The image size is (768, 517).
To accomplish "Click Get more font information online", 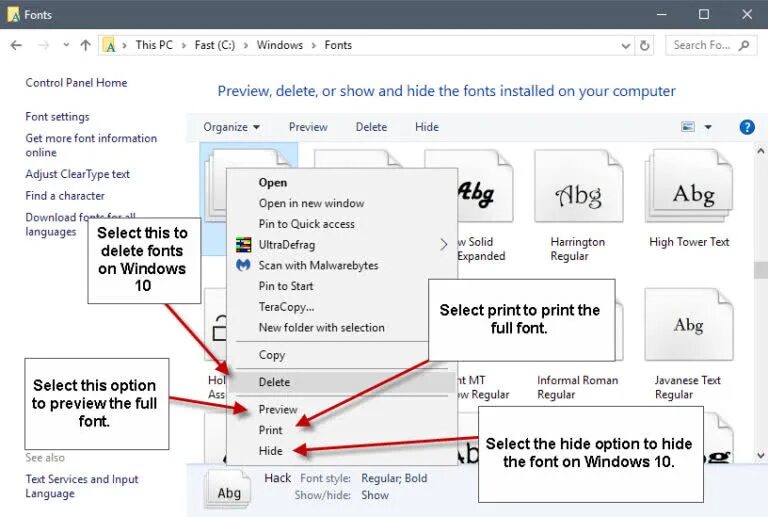I will 91,145.
